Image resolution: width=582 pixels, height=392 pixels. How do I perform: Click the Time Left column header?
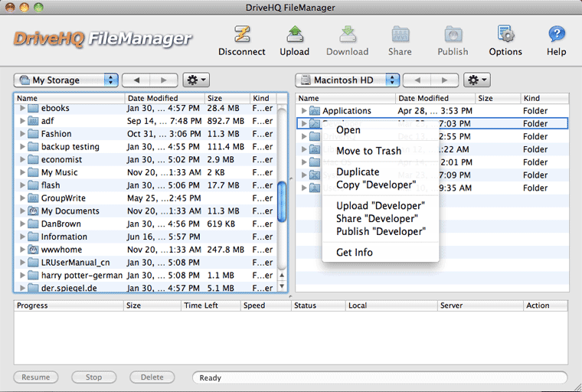pos(211,305)
